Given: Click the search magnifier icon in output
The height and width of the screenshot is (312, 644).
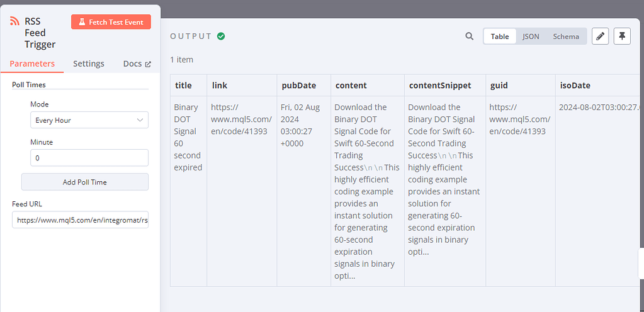Looking at the screenshot, I should tap(469, 36).
